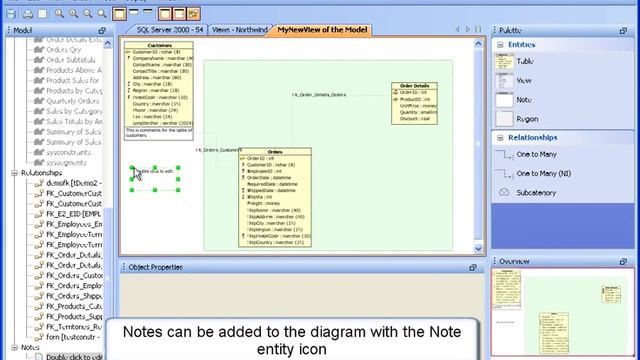Click the Save icon in the toolbar
The height and width of the screenshot is (360, 640).
pos(11,14)
